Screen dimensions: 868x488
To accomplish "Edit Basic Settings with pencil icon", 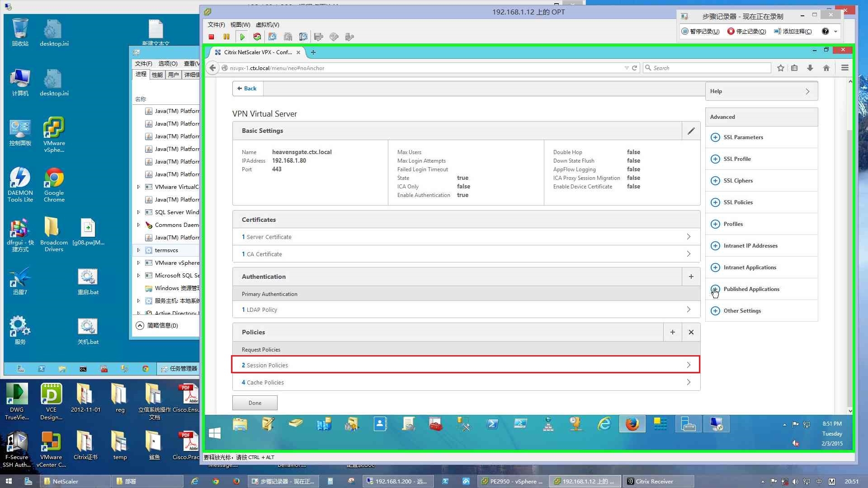I will pos(691,131).
